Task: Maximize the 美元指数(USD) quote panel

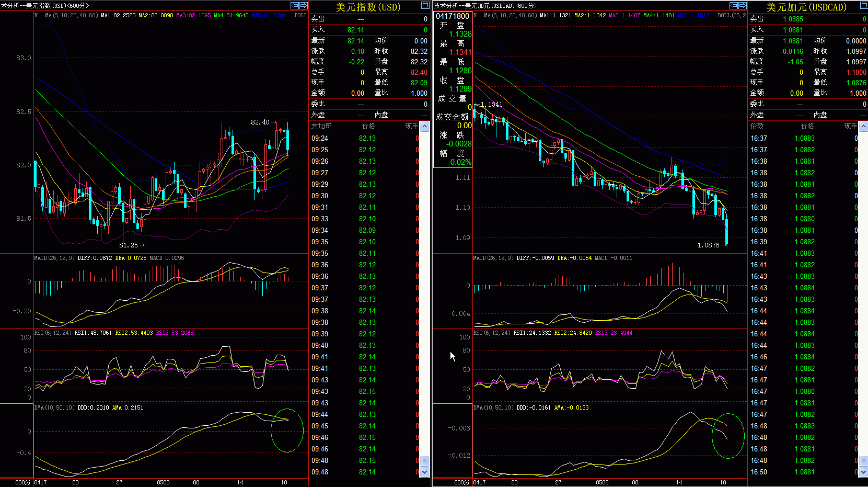Action: tap(425, 5)
